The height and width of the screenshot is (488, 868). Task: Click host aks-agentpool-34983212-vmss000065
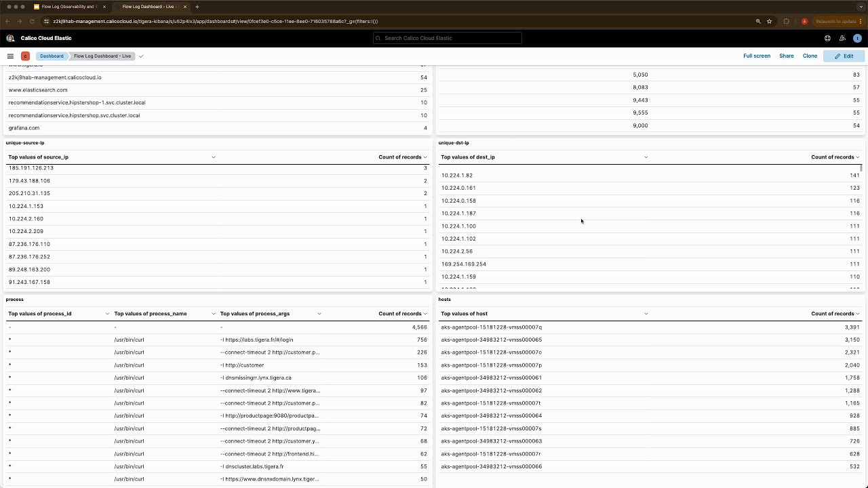[x=491, y=340]
